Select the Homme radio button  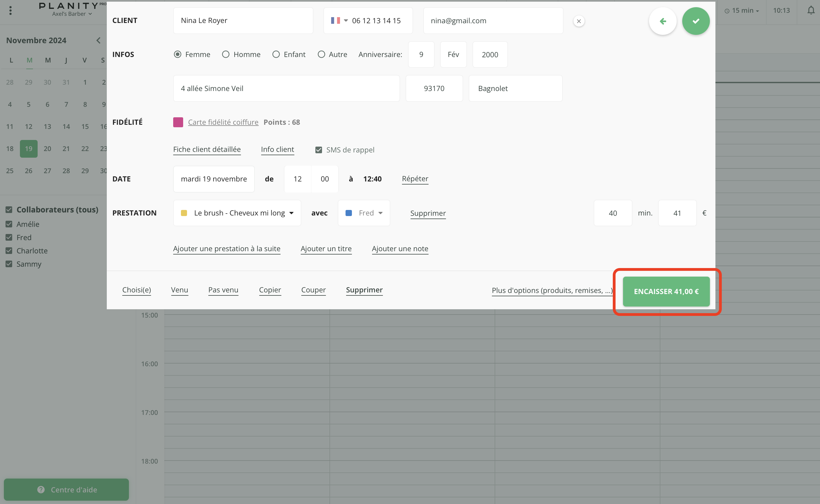226,54
